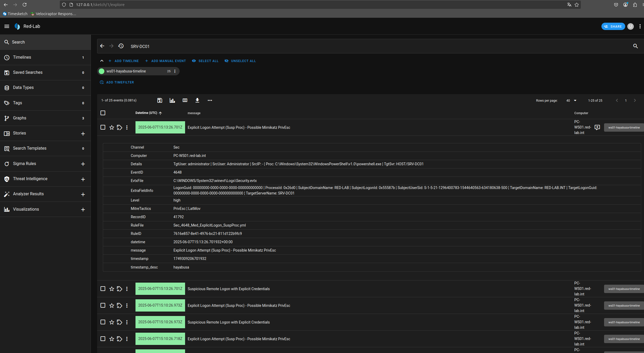Tag the 15:13:26 Suspicious Remote Logon event
The width and height of the screenshot is (644, 353).
coord(120,289)
